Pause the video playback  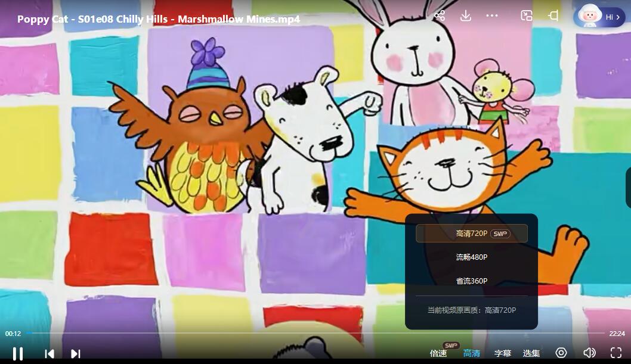pos(18,353)
